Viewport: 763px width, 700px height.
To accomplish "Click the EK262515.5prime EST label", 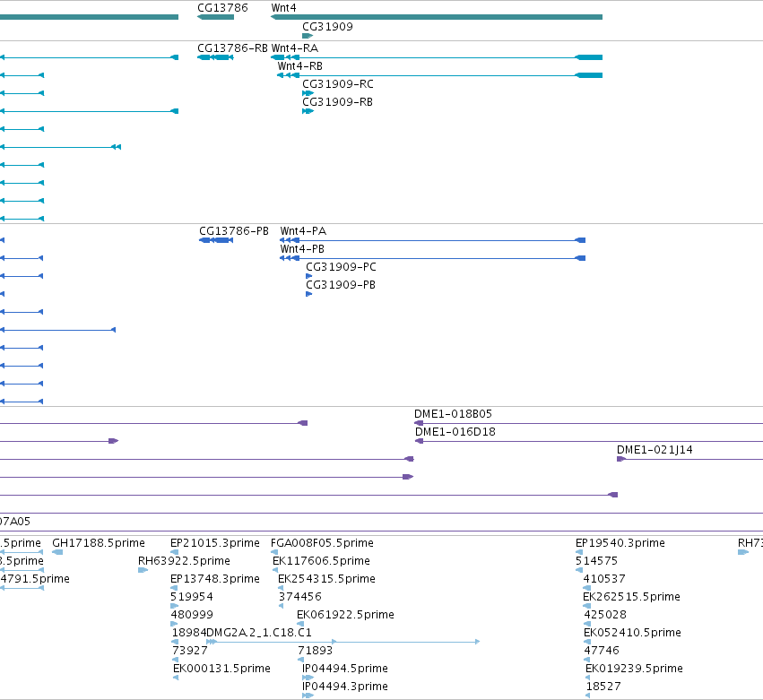I will tap(631, 597).
